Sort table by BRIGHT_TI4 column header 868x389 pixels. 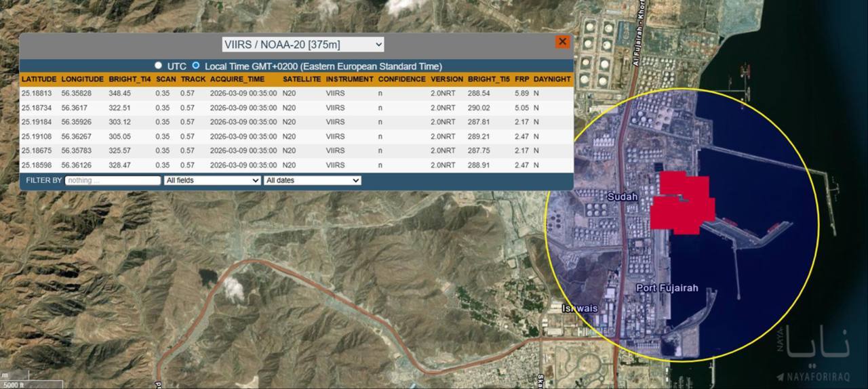tap(130, 79)
